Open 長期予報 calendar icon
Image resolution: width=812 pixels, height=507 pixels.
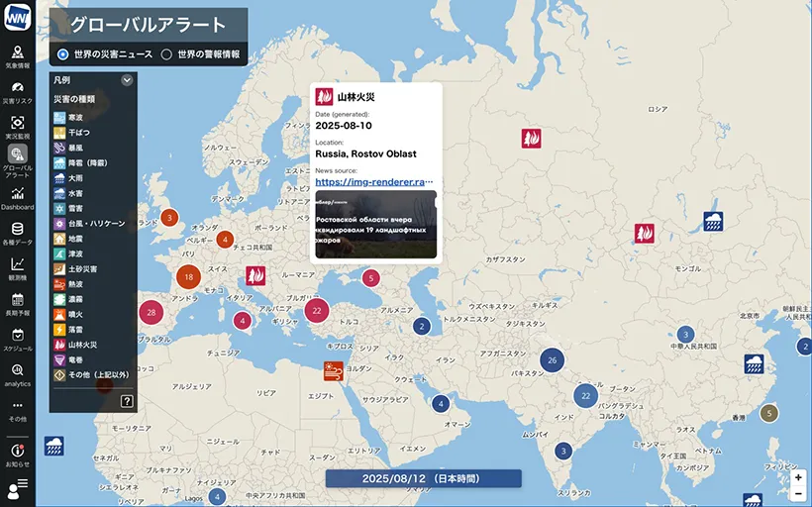[18, 304]
